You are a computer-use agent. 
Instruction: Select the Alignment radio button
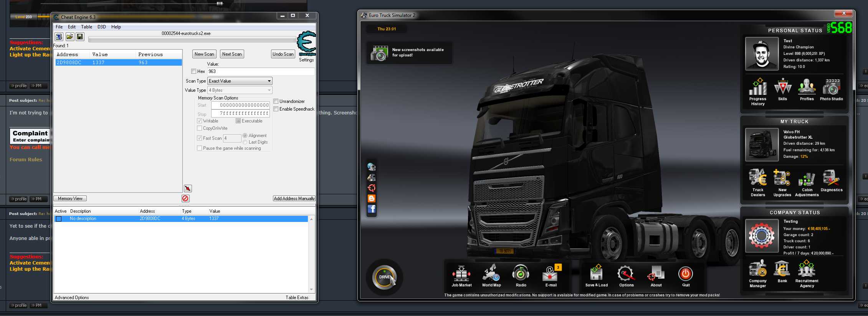(x=245, y=136)
